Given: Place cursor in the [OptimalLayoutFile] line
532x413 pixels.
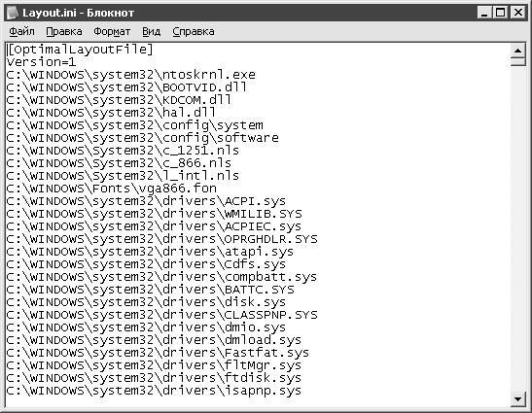Looking at the screenshot, I should coord(80,50).
